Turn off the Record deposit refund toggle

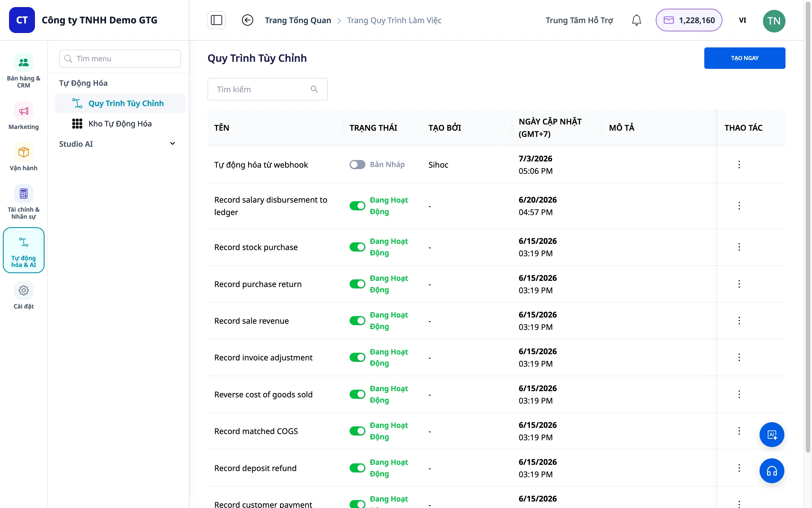coord(357,468)
